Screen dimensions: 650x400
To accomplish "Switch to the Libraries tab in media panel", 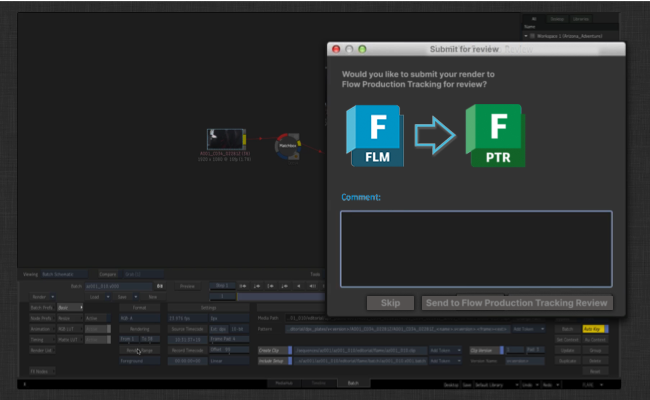I will [580, 19].
